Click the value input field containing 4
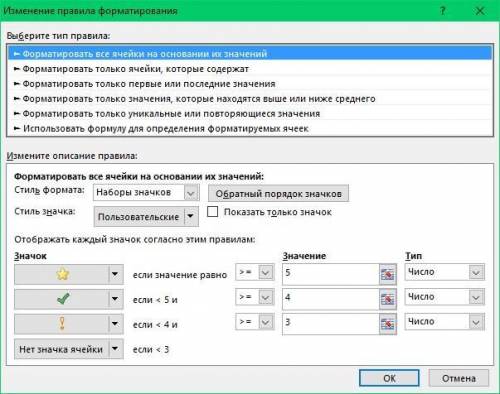The height and width of the screenshot is (394, 500). 331,298
